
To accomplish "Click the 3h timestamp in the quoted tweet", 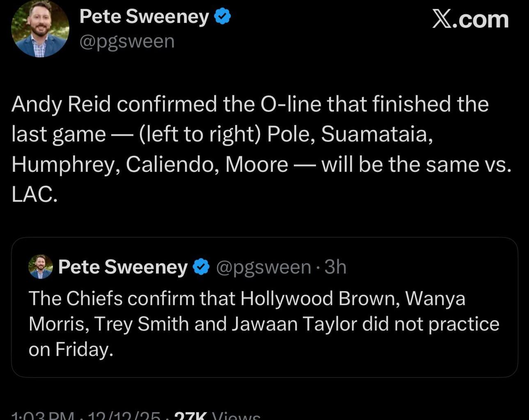I will pyautogui.click(x=335, y=267).
